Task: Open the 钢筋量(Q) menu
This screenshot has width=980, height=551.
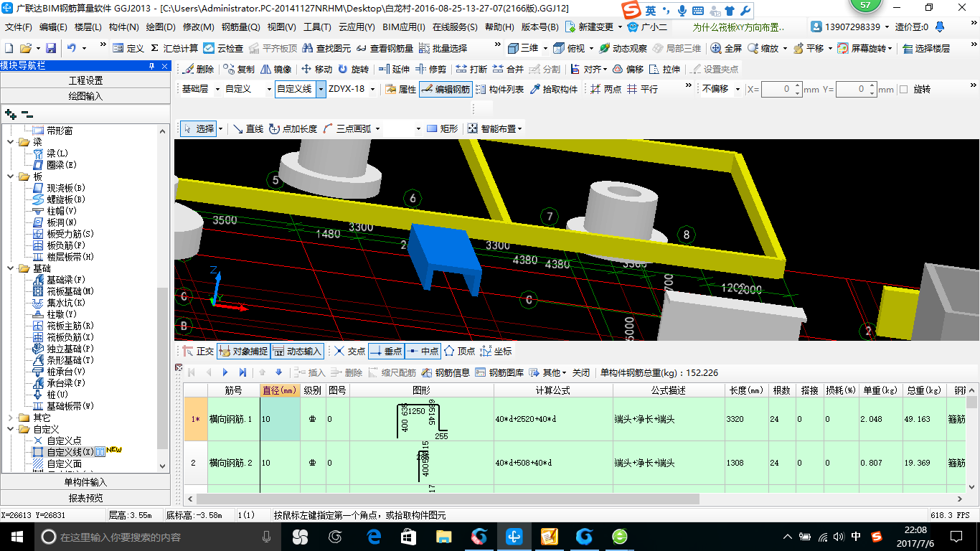Action: pyautogui.click(x=240, y=27)
